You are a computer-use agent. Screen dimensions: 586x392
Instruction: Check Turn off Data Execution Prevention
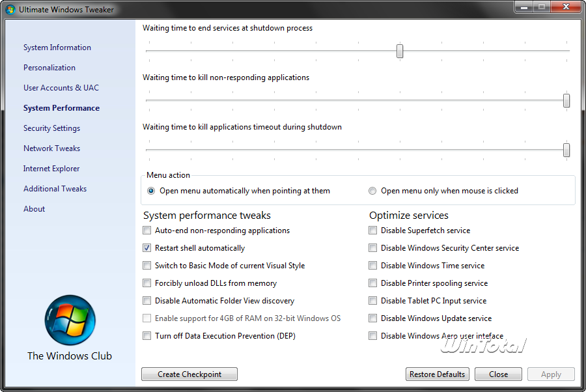[x=147, y=336]
